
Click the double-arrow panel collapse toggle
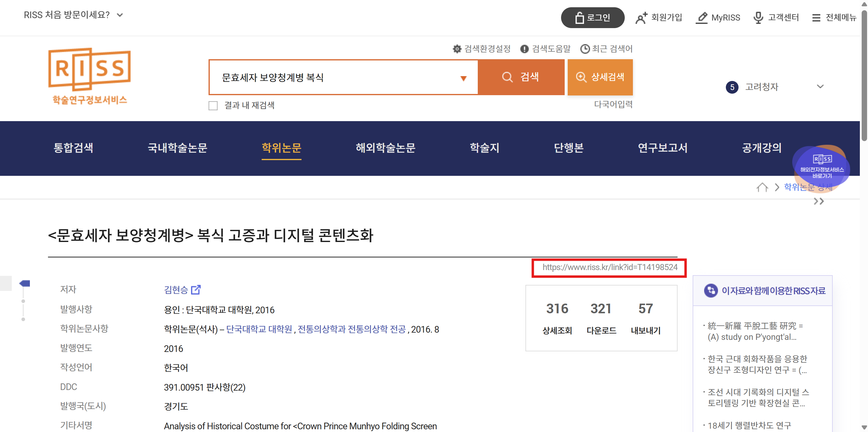(x=819, y=201)
